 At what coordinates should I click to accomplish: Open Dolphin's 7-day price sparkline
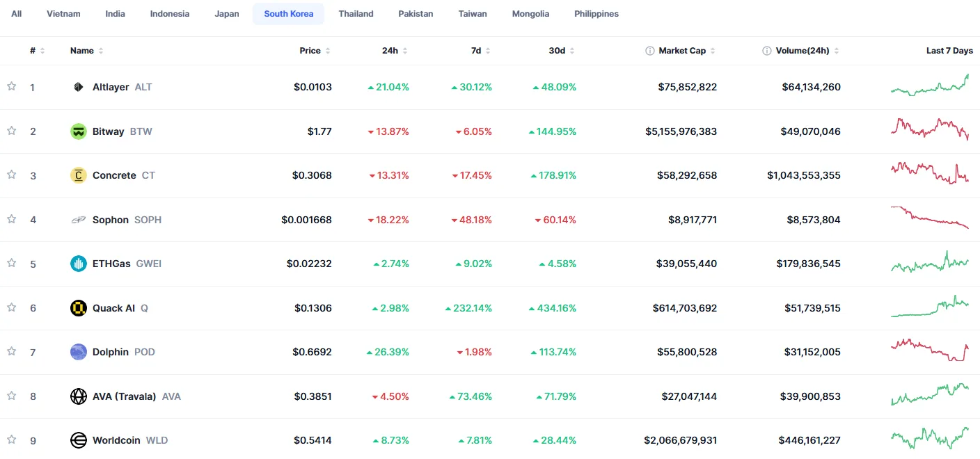[930, 350]
